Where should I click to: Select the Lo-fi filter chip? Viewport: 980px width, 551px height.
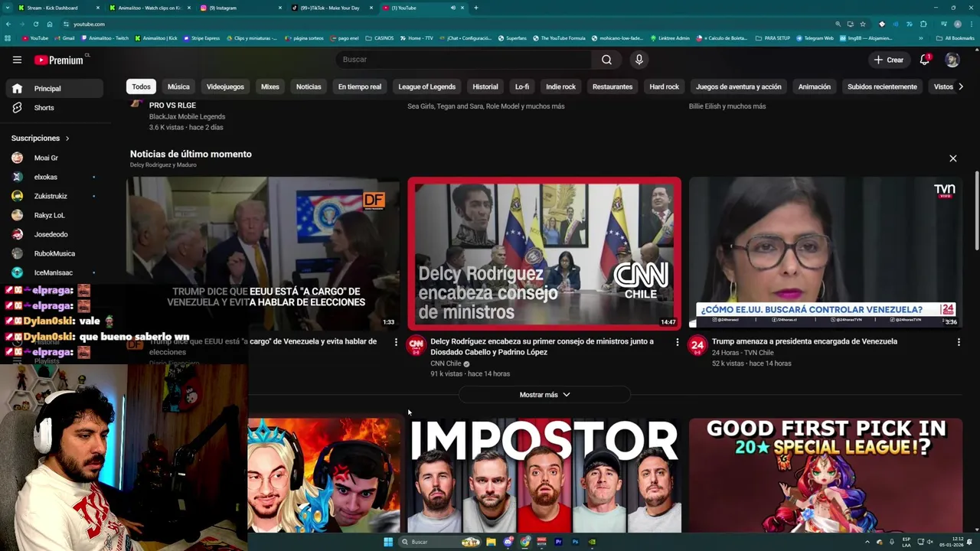(x=522, y=86)
